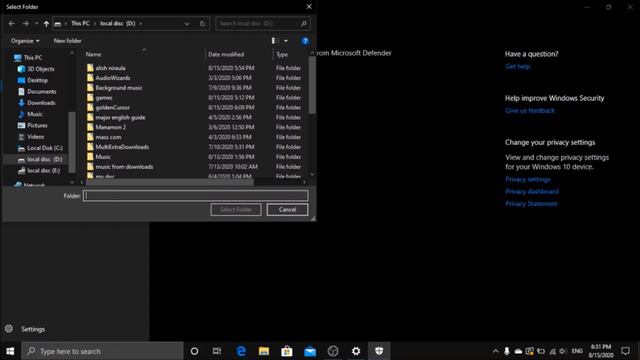Select the Background music folder
Viewport: 640px width, 360px height.
[x=119, y=88]
